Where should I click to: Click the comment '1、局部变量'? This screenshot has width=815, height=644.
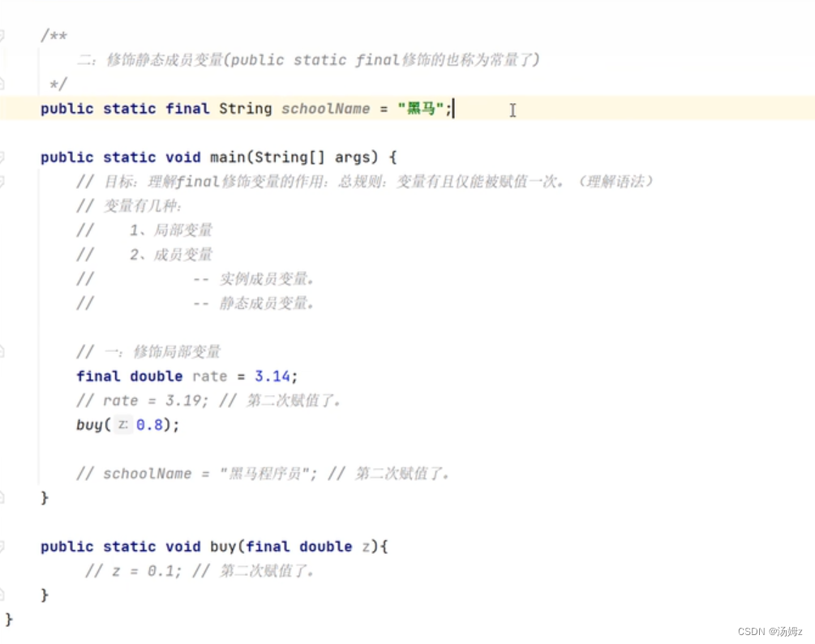171,230
